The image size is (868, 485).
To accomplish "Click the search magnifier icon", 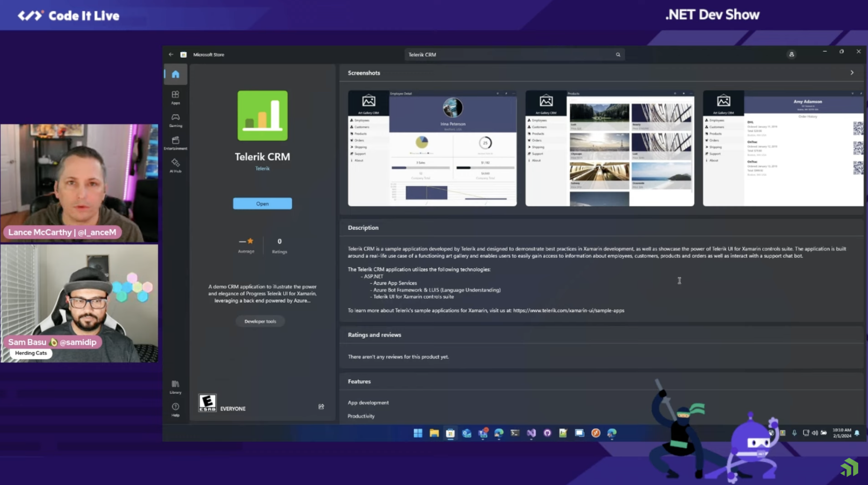I will tap(618, 55).
